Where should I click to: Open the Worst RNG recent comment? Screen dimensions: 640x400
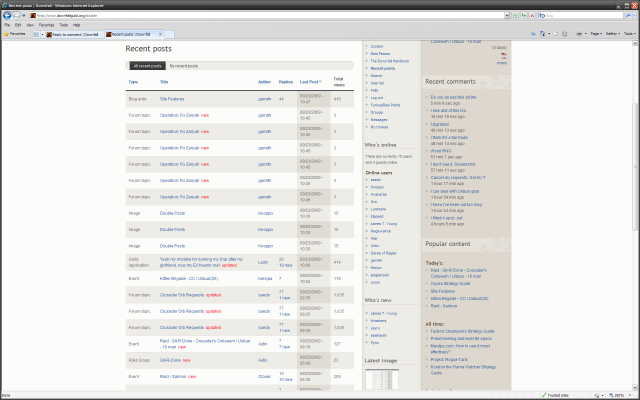441,151
